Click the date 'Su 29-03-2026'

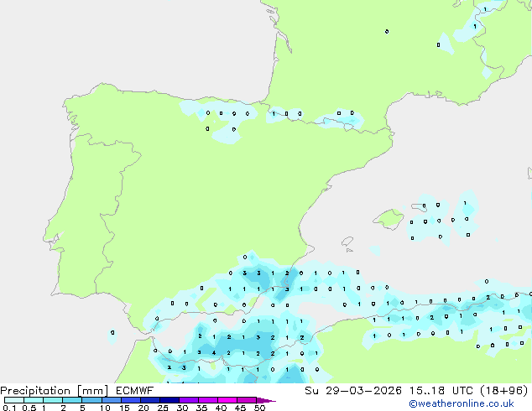[353, 391]
